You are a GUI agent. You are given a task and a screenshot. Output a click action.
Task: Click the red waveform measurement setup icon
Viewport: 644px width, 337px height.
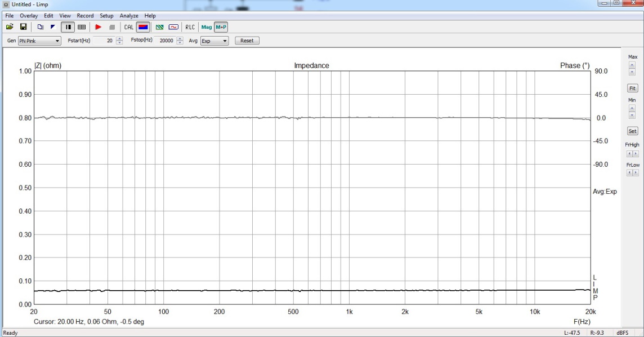(174, 27)
